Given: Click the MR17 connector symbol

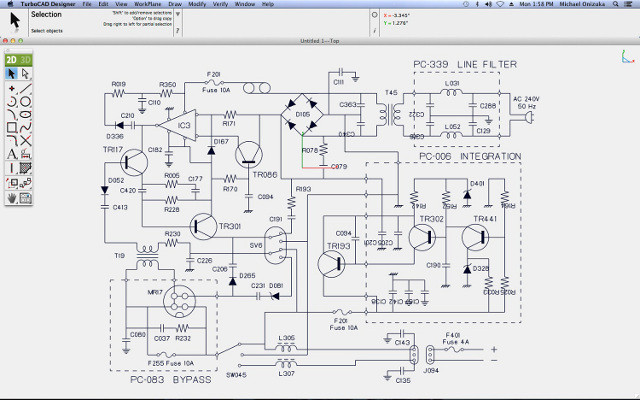Looking at the screenshot, I should (x=179, y=302).
